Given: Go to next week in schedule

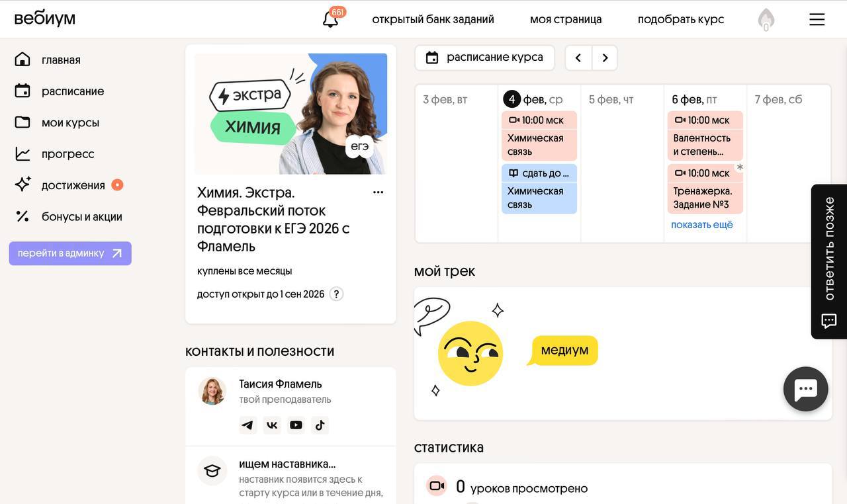Looking at the screenshot, I should (x=605, y=58).
